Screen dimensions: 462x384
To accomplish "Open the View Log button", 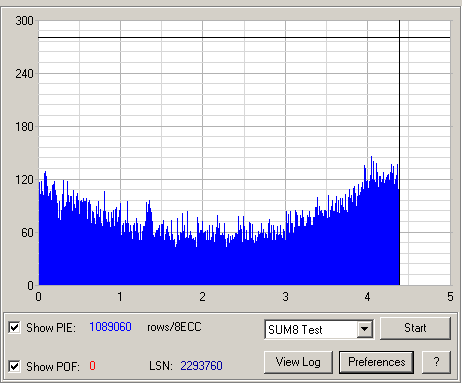I will [x=298, y=362].
